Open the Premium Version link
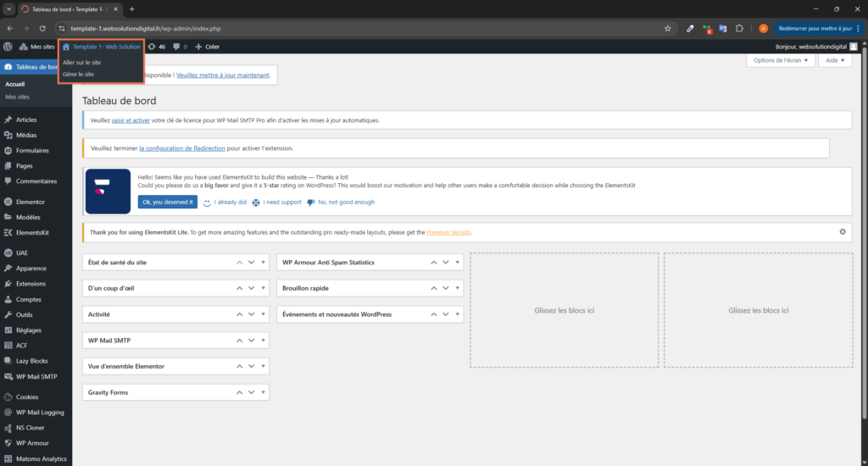 coord(448,232)
